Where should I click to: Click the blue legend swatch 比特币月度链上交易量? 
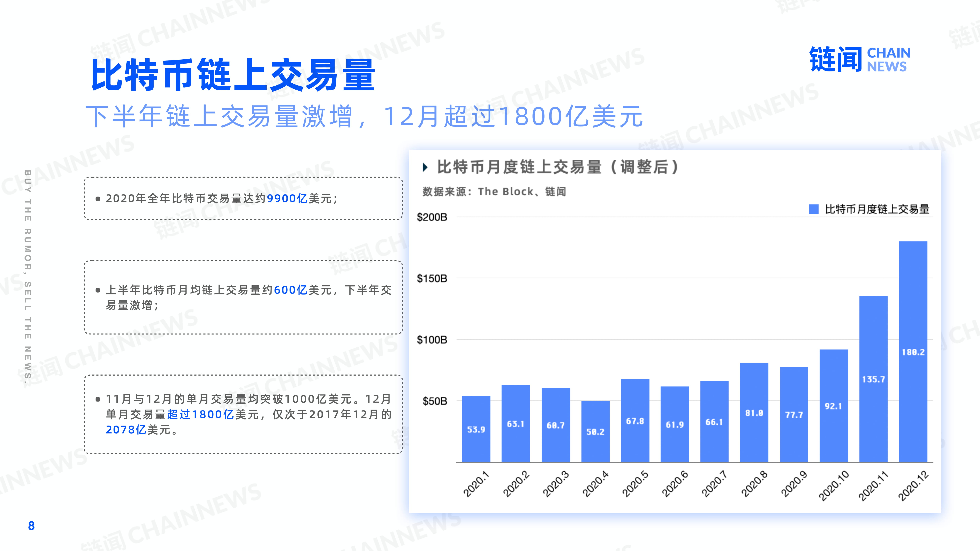pos(814,209)
